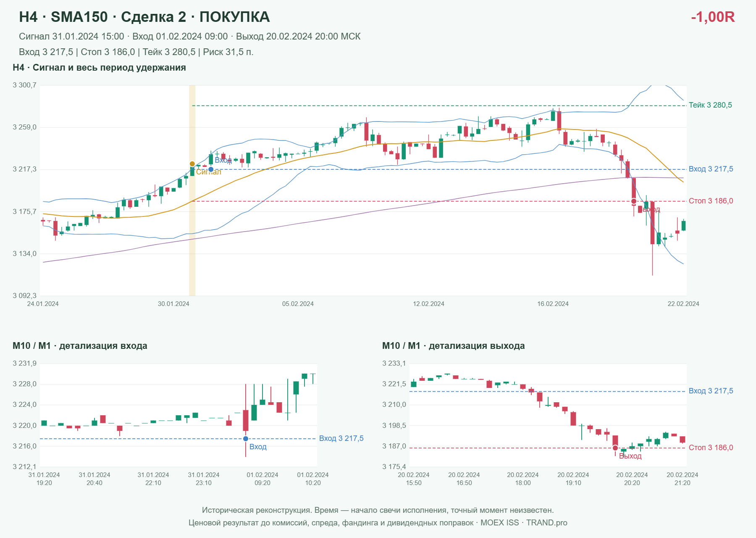This screenshot has width=756, height=538.
Task: Click the 3 233,1 axis label in exit chart
Action: (x=394, y=364)
